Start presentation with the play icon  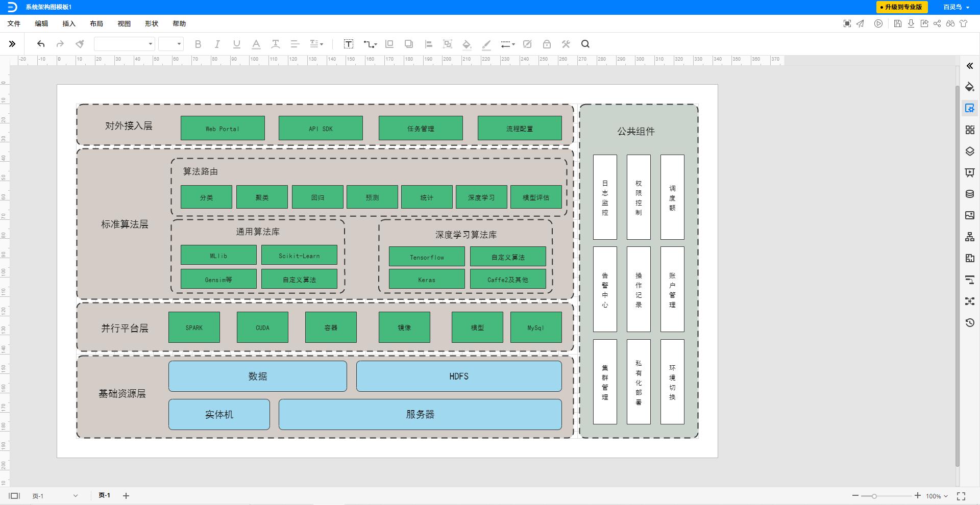[878, 23]
